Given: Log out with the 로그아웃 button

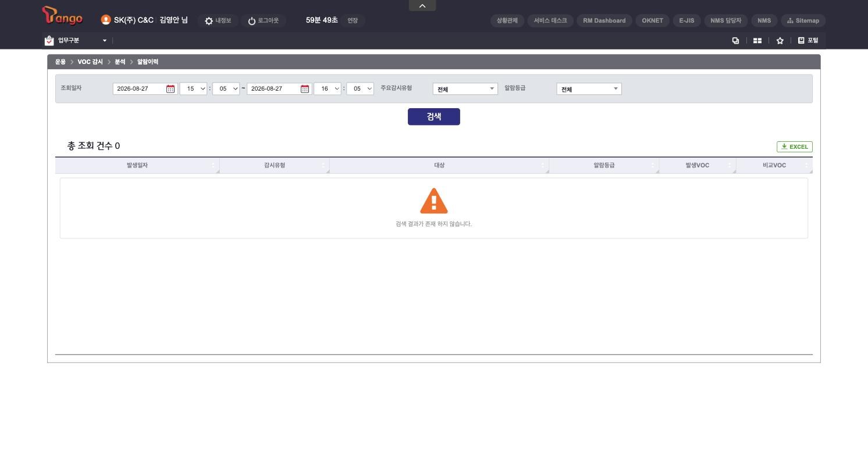Looking at the screenshot, I should 263,21.
